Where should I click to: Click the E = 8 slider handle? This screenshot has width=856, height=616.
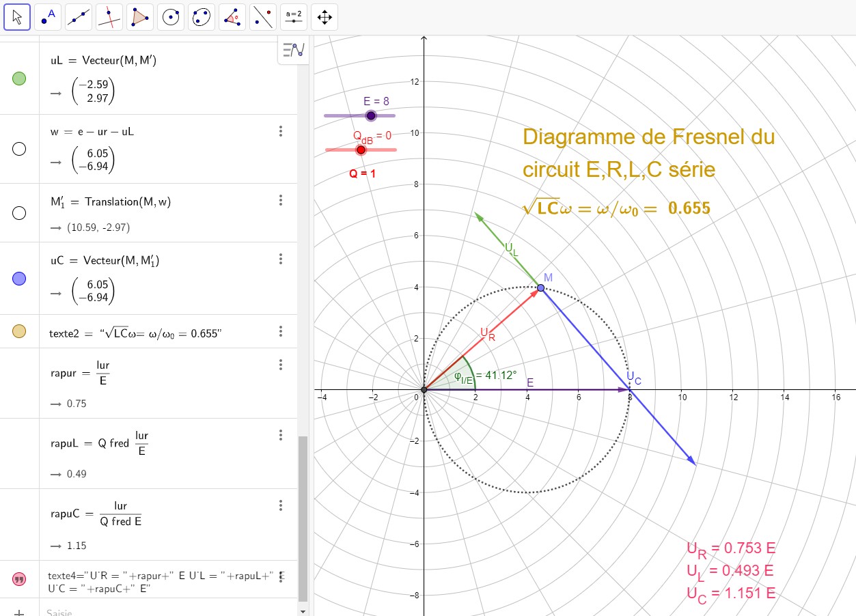tap(371, 115)
